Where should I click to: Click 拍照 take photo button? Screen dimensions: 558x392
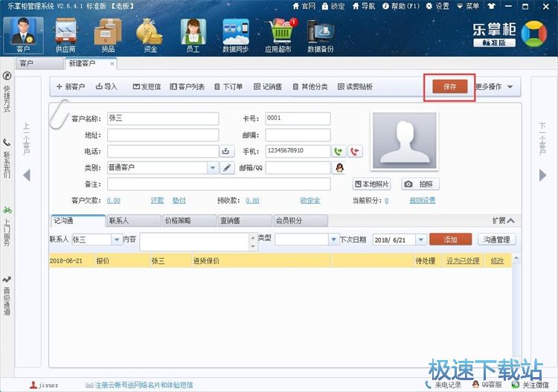point(420,184)
